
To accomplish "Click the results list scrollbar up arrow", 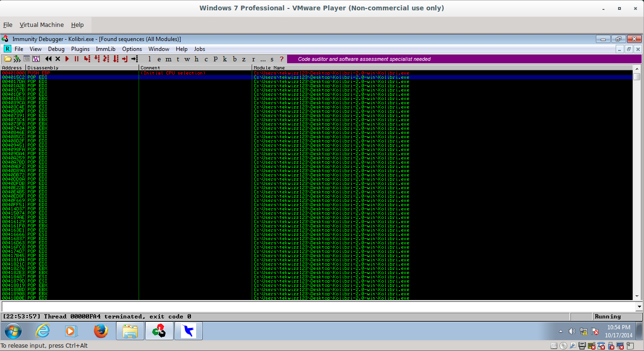I will click(637, 69).
